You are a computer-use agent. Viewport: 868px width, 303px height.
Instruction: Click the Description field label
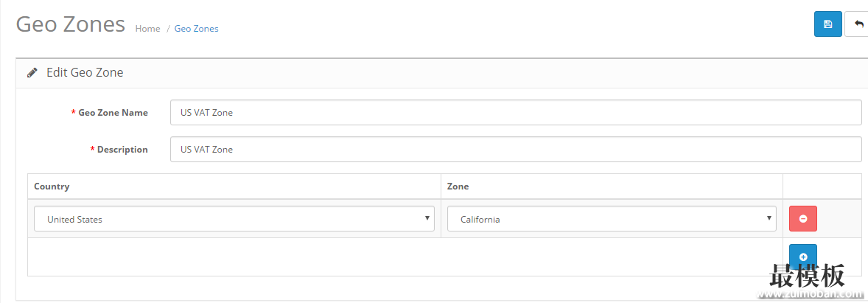pos(122,150)
